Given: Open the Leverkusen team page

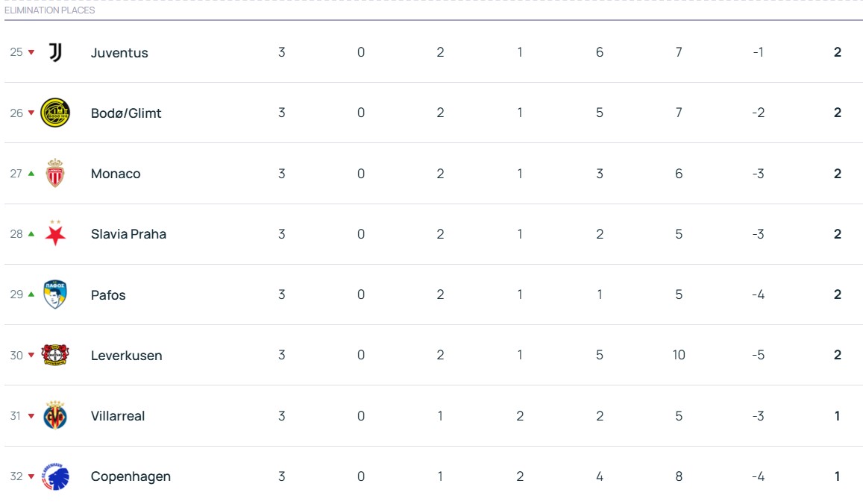Looking at the screenshot, I should tap(126, 356).
